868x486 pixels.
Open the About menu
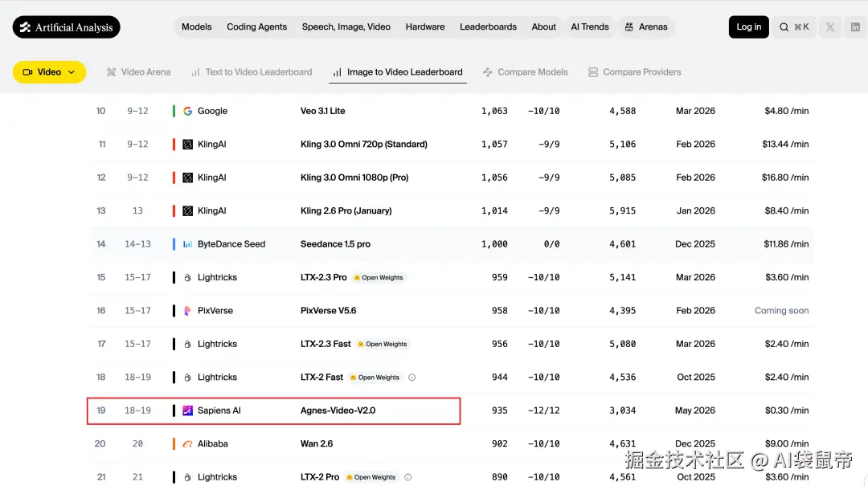click(x=543, y=27)
